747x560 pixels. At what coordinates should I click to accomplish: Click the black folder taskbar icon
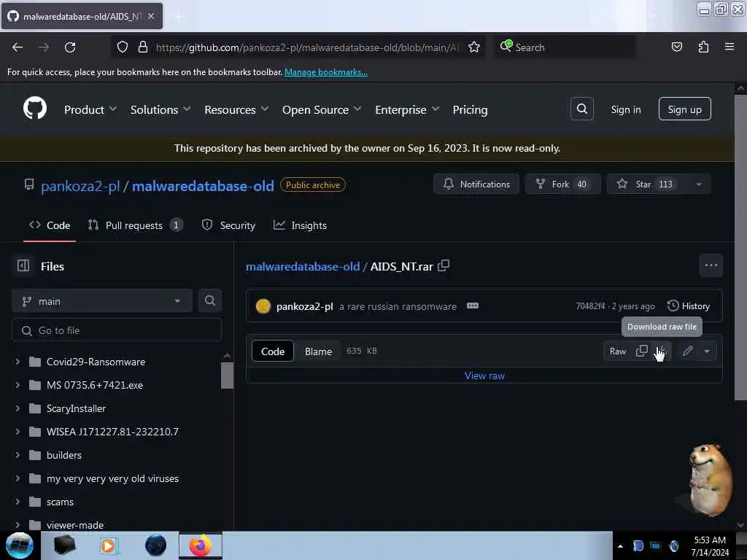tap(64, 545)
